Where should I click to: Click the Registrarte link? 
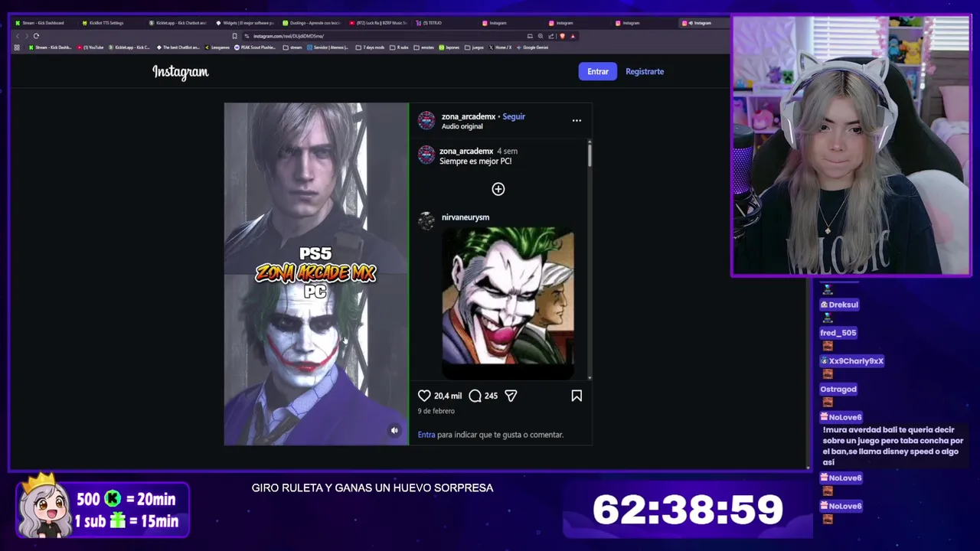coord(645,71)
